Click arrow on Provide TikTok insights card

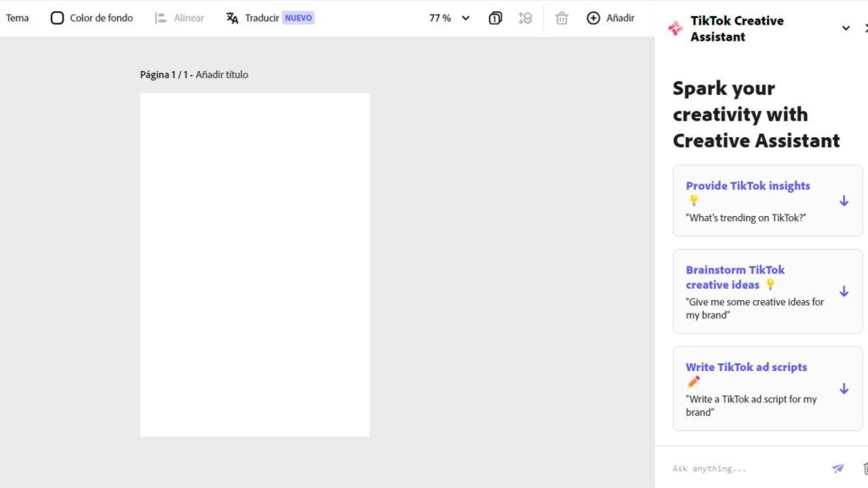tap(843, 200)
